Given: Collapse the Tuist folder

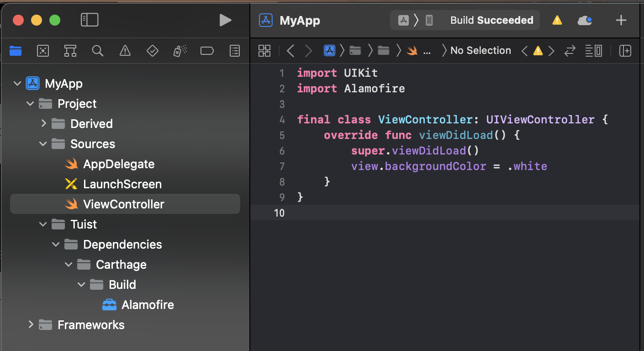Looking at the screenshot, I should pyautogui.click(x=43, y=224).
